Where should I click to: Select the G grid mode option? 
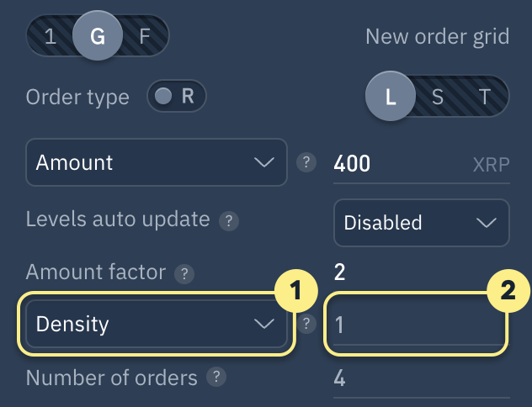97,37
